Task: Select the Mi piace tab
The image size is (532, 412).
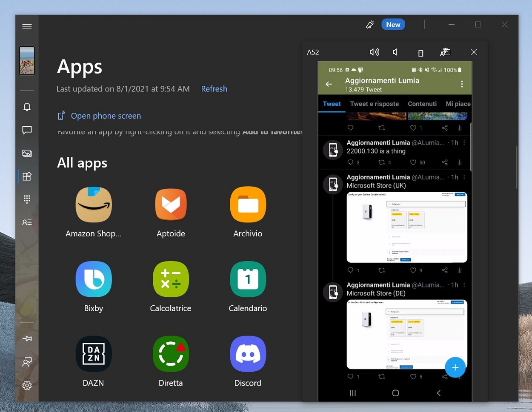Action: point(458,104)
